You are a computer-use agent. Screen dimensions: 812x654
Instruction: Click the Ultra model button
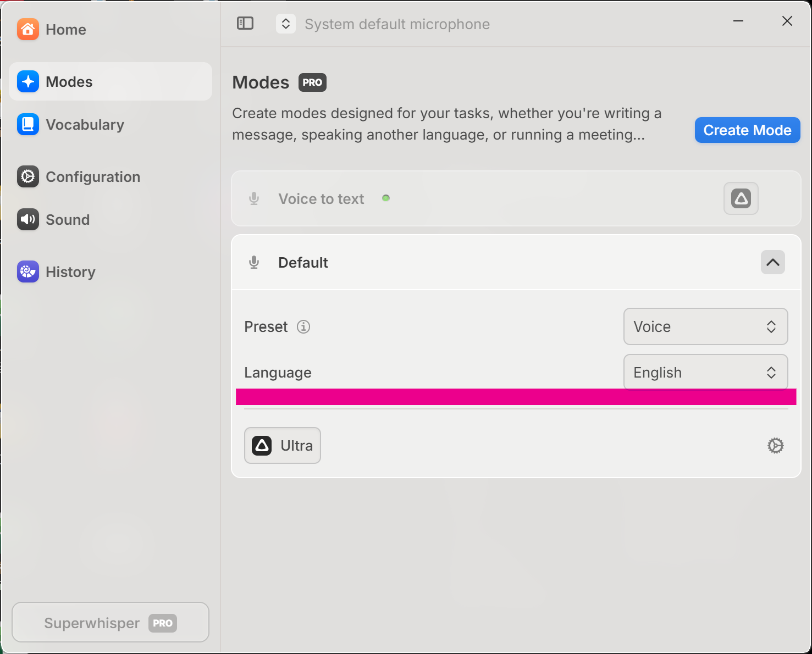(x=283, y=446)
